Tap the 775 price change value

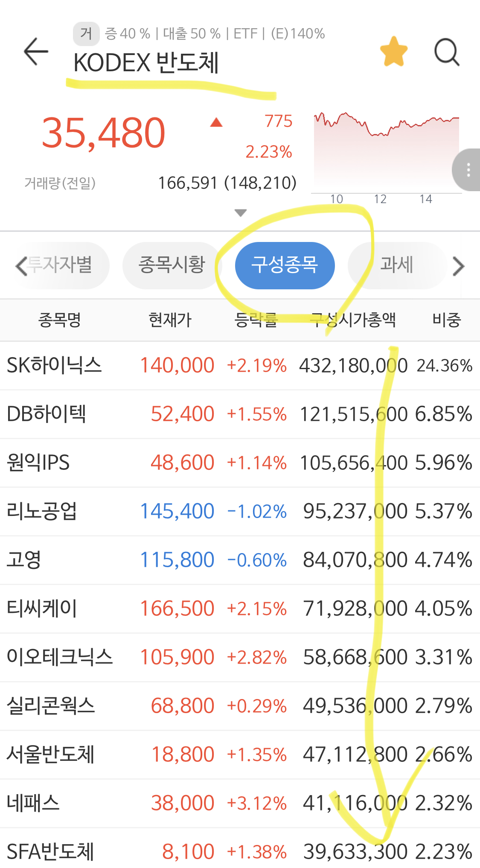click(278, 121)
